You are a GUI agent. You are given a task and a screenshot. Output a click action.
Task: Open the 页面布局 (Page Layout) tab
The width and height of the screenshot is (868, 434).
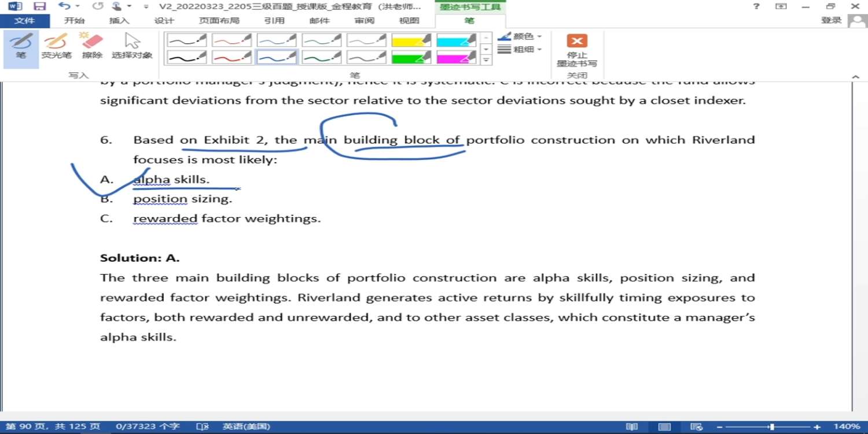[219, 21]
